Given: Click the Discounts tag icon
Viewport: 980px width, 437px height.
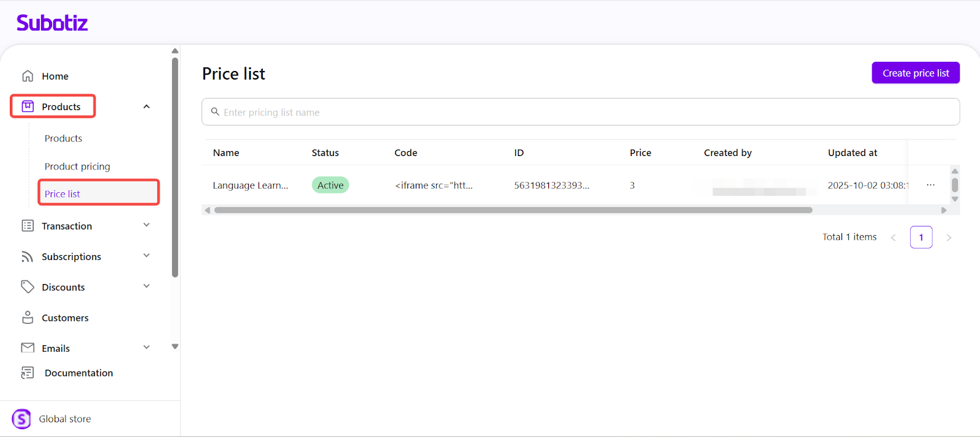Looking at the screenshot, I should 28,287.
